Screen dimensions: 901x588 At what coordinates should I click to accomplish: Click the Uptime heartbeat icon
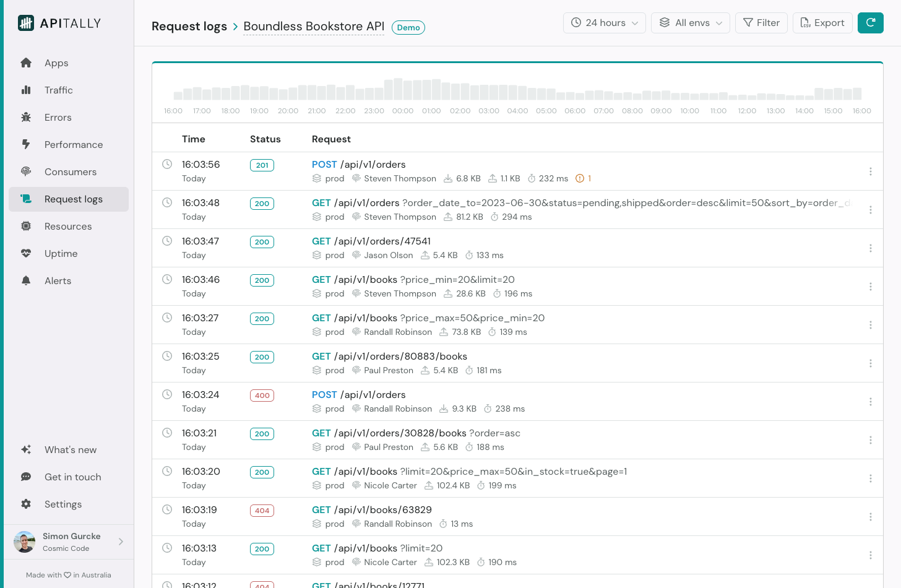26,254
